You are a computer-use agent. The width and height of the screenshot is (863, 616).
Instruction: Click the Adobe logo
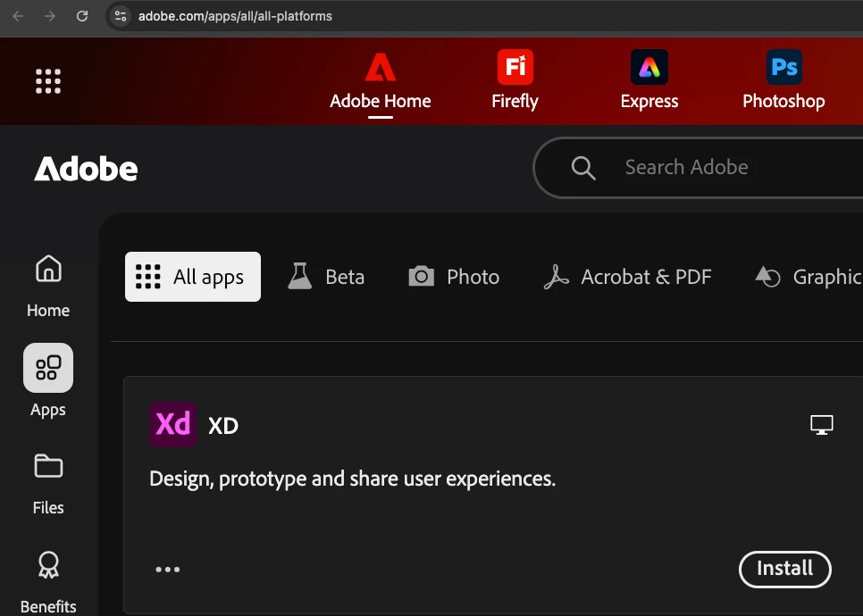tap(86, 169)
